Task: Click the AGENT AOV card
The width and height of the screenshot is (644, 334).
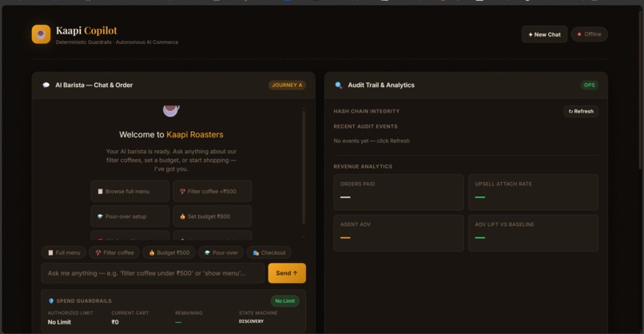Action: (x=399, y=233)
